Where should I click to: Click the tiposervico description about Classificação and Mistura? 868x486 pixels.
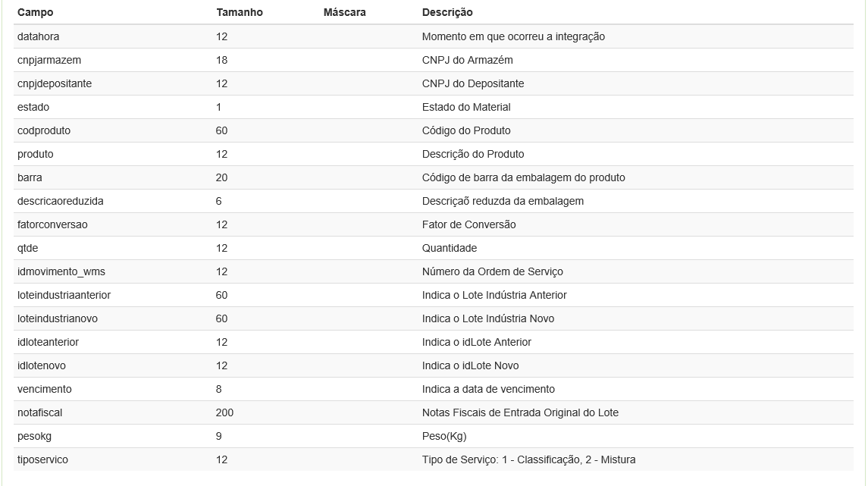tap(528, 459)
